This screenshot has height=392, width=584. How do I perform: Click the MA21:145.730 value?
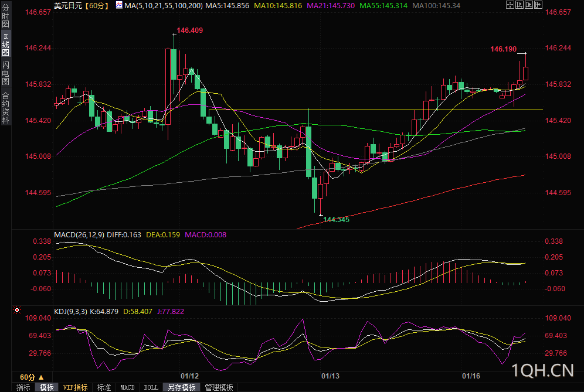coord(331,6)
